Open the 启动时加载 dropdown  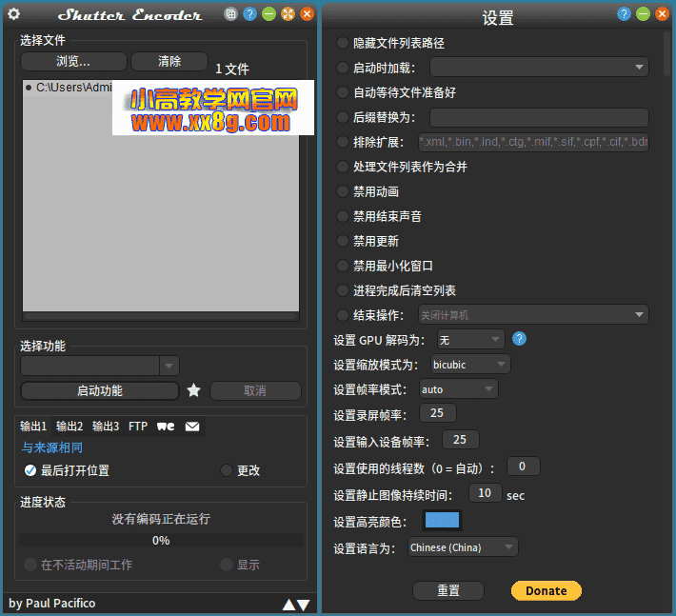tap(539, 67)
